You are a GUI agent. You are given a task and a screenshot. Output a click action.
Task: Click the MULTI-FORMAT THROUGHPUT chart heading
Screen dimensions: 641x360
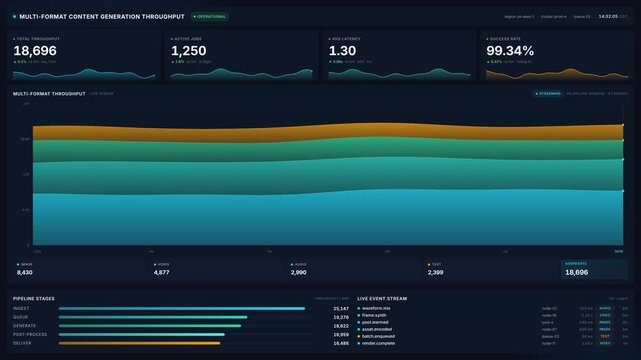[49, 94]
